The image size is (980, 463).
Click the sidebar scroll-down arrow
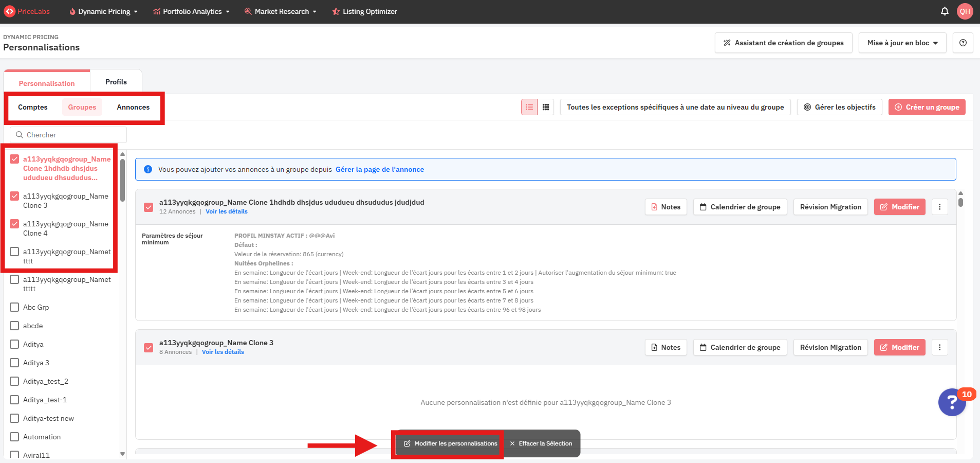(x=122, y=454)
